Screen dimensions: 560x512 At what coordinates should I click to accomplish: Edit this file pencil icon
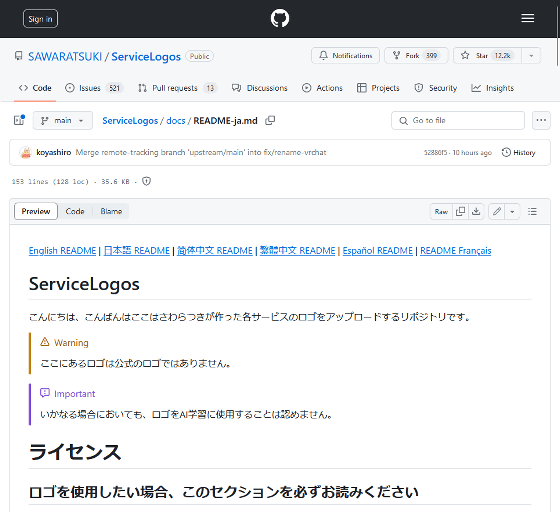[496, 212]
